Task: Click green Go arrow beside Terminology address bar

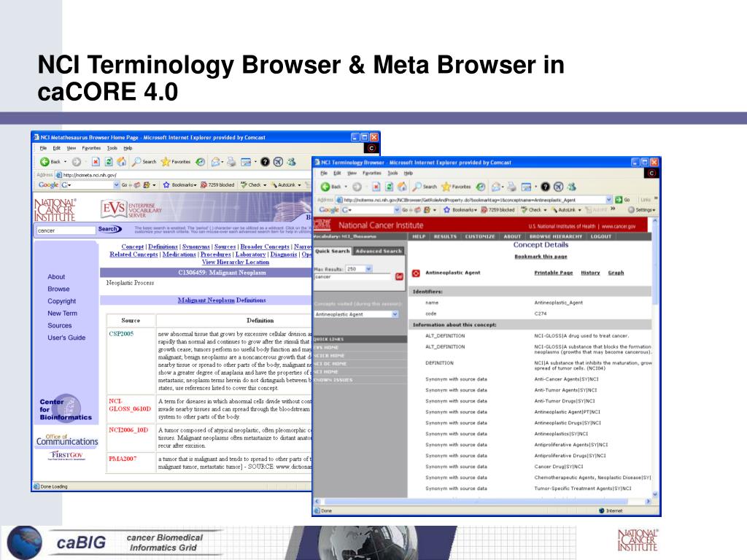Action: [x=619, y=200]
